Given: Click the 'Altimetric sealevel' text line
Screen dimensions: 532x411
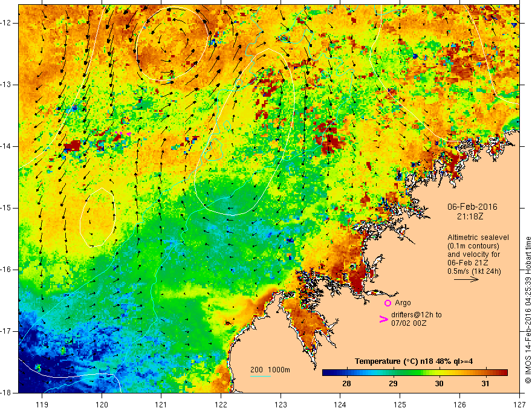Looking at the screenshot, I should coord(478,238).
